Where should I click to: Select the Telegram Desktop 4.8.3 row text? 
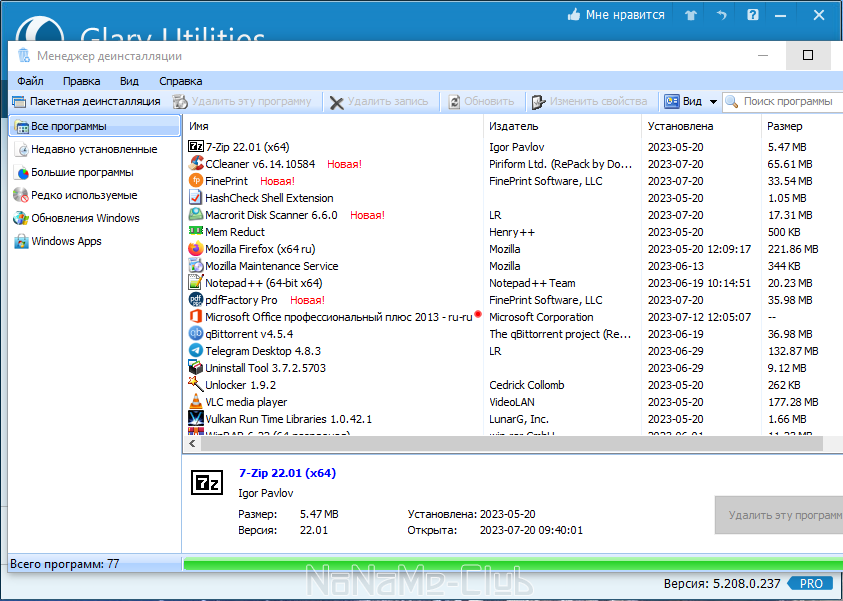[x=263, y=351]
